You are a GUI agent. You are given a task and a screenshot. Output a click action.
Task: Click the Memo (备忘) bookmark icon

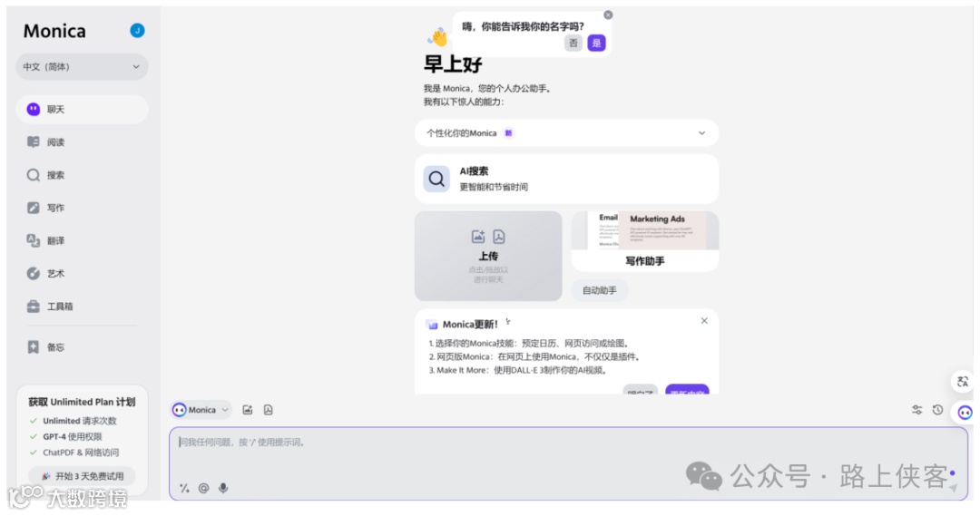coord(34,346)
